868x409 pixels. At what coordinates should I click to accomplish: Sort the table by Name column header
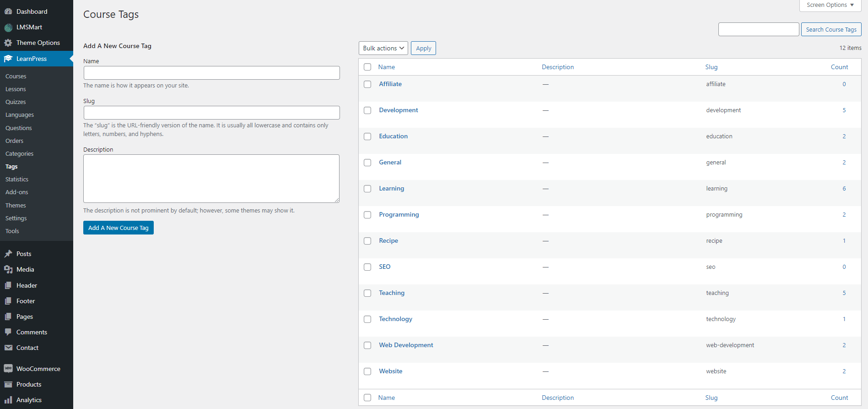pyautogui.click(x=387, y=67)
